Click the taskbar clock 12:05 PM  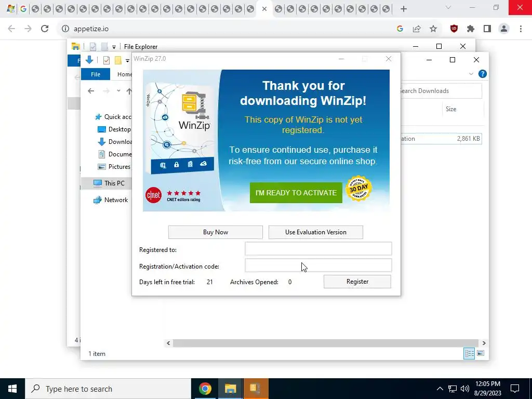pos(487,384)
